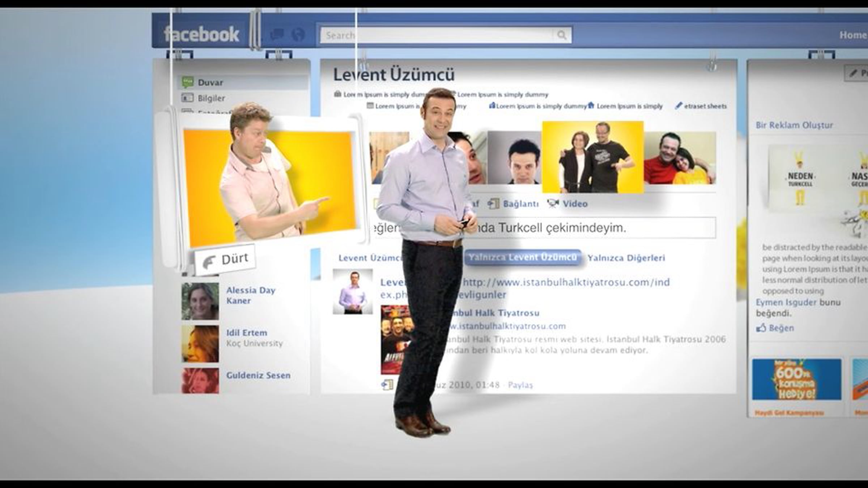
Task: Click the 600 konuşma hediye ad
Action: (x=797, y=379)
